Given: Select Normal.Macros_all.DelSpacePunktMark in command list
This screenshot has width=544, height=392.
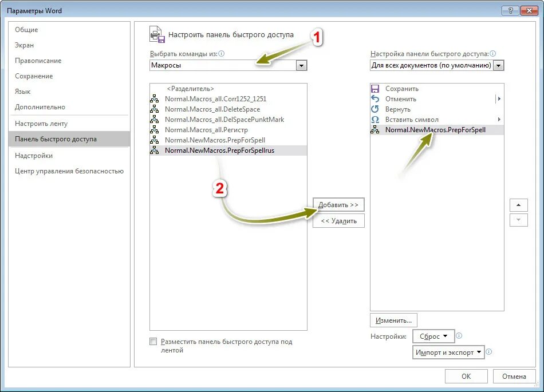Looking at the screenshot, I should tap(228, 120).
